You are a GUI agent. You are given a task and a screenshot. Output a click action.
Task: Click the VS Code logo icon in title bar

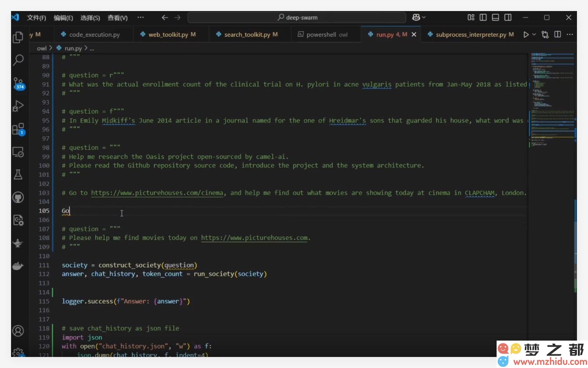tap(15, 18)
